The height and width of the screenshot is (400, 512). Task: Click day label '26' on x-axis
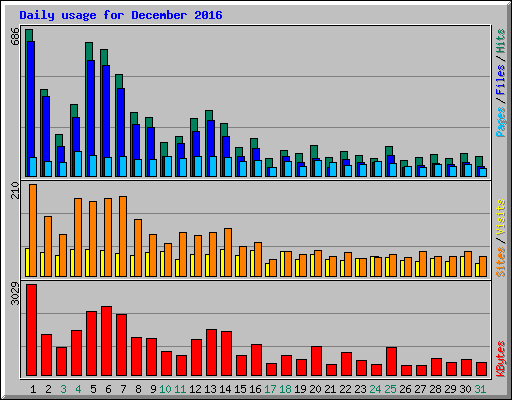(405, 389)
